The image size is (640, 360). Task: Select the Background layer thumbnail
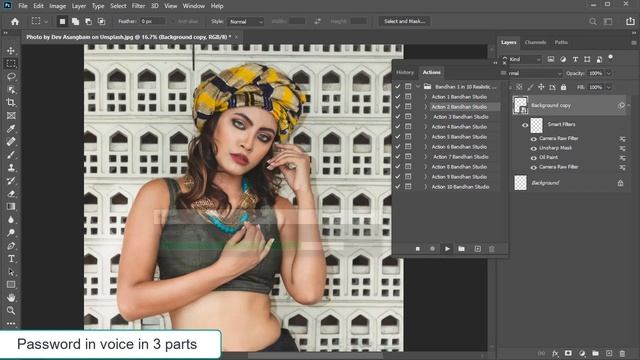pyautogui.click(x=520, y=183)
